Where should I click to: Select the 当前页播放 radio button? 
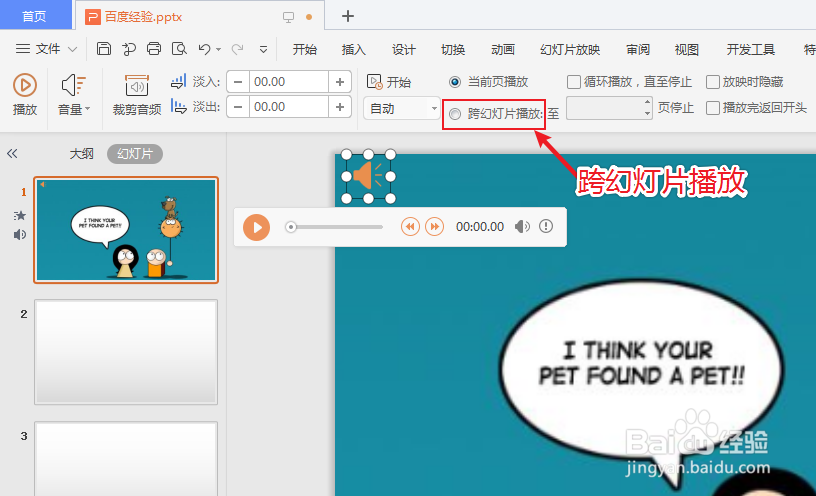tap(455, 82)
